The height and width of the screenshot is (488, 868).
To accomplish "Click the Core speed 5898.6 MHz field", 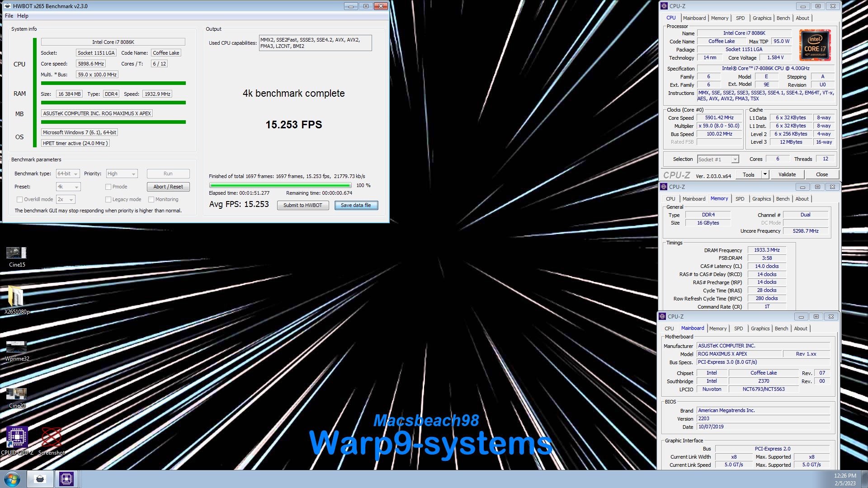I will tap(91, 64).
